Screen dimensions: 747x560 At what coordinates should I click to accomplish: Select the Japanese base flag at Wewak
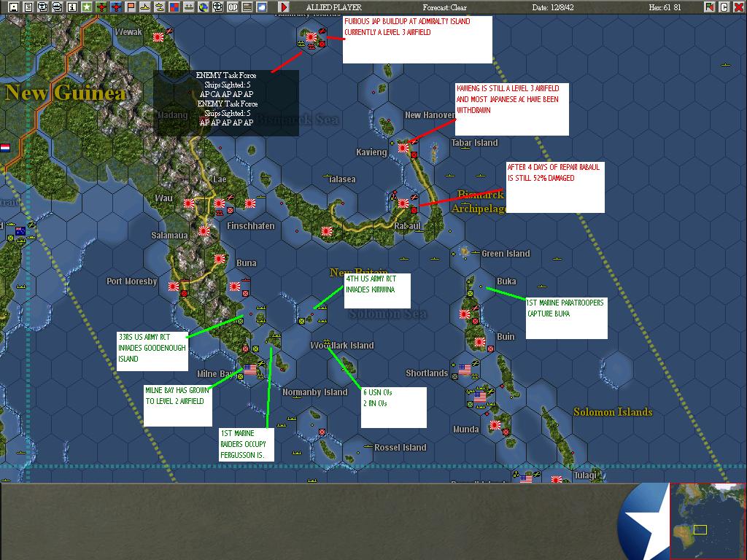pos(158,36)
